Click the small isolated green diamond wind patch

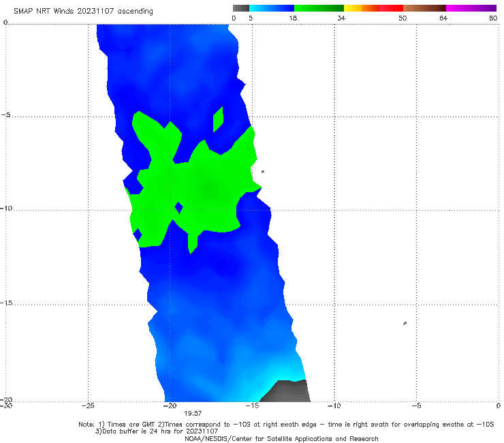[218, 119]
